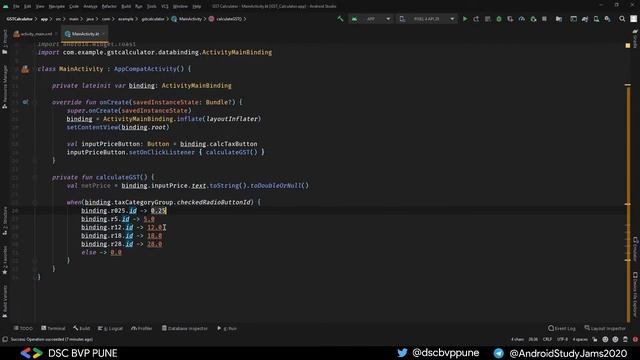640x360 pixels.
Task: Click the read-only lock icon in status bar
Action: click(595, 339)
